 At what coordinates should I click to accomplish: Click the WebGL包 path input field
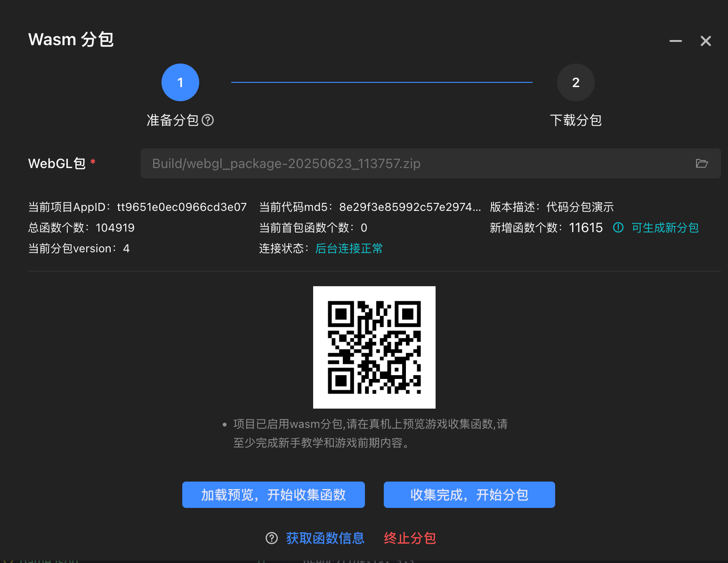(430, 163)
